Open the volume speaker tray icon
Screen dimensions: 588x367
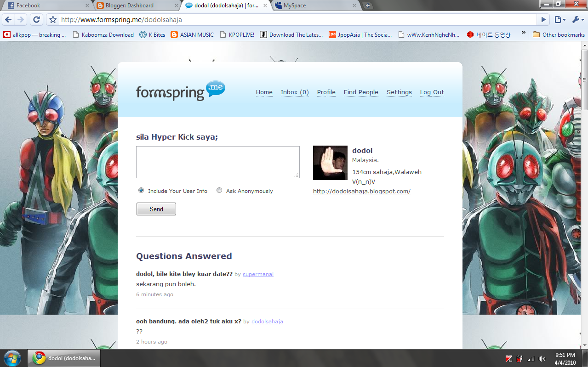point(542,358)
